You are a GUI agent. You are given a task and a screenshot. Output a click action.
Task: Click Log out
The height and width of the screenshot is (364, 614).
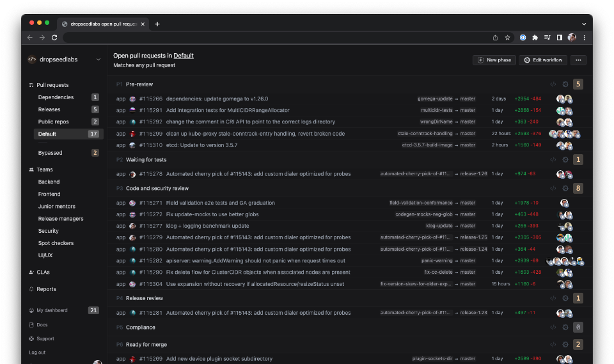click(37, 352)
